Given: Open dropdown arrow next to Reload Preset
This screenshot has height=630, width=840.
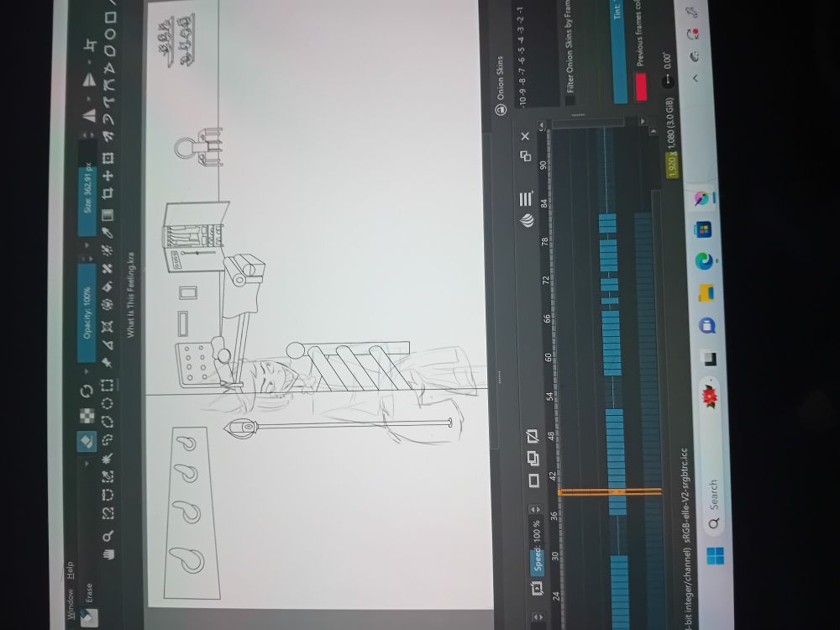Looking at the screenshot, I should [87, 372].
